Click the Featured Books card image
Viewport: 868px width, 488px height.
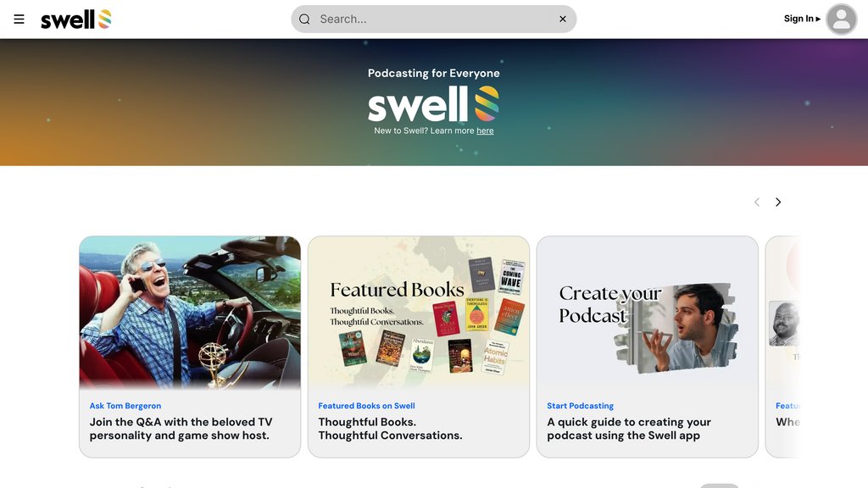coord(419,313)
